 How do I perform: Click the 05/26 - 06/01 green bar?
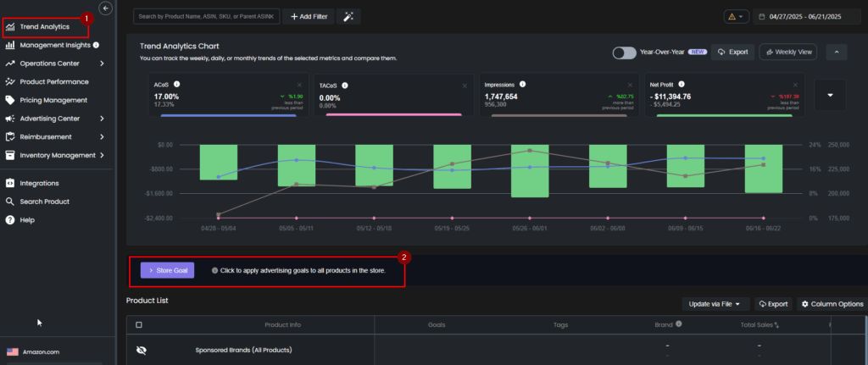(x=530, y=171)
